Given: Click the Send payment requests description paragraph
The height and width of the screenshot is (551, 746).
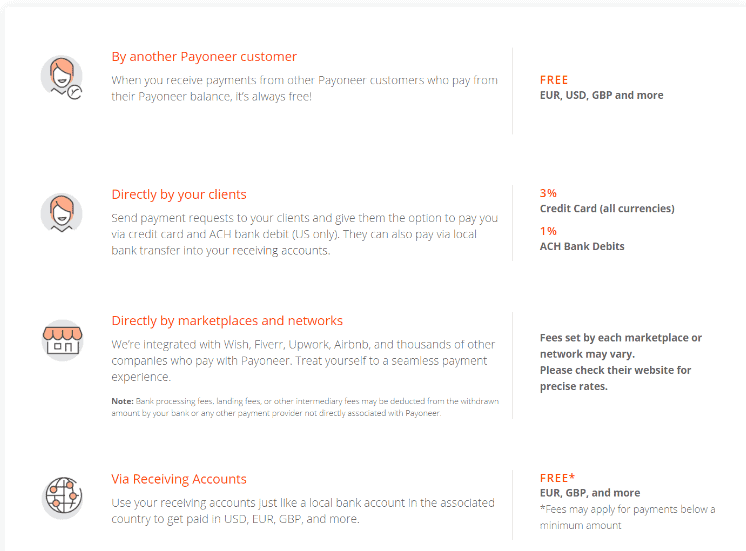Looking at the screenshot, I should click(x=304, y=234).
